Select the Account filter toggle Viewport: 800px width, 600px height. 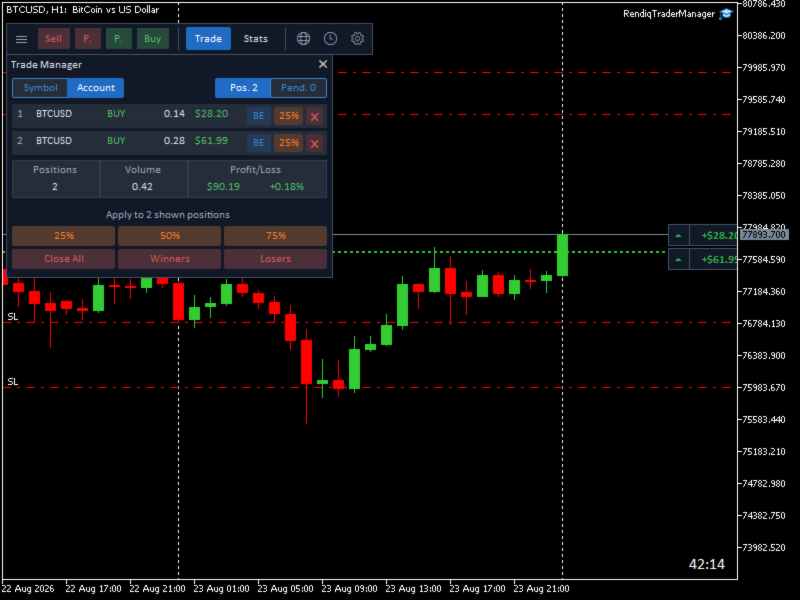(96, 88)
